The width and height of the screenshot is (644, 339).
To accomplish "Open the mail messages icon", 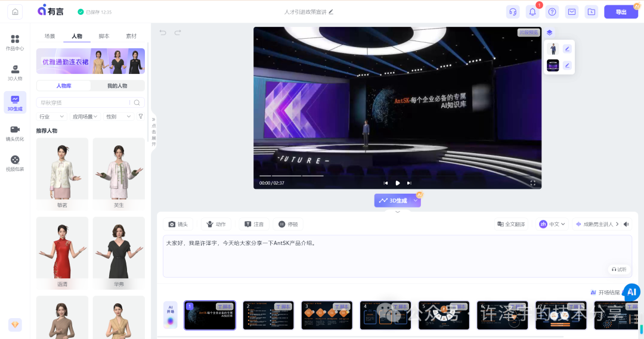I will pos(572,12).
